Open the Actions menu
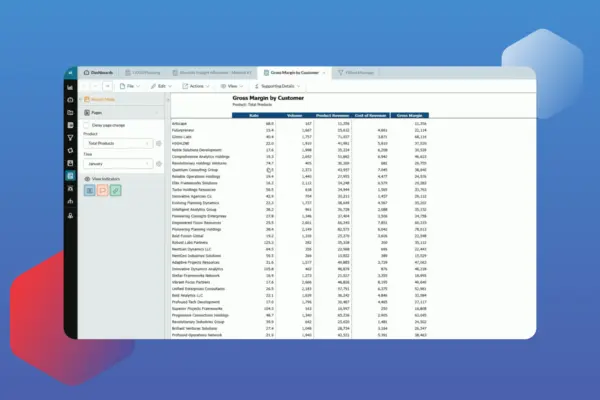Screen dimensions: 600x400 196,86
